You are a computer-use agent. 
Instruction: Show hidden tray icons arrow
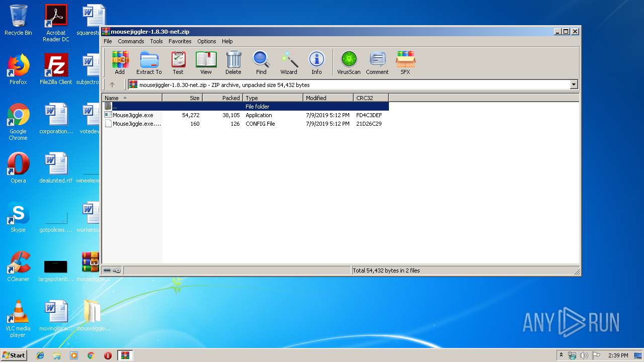tap(561, 355)
